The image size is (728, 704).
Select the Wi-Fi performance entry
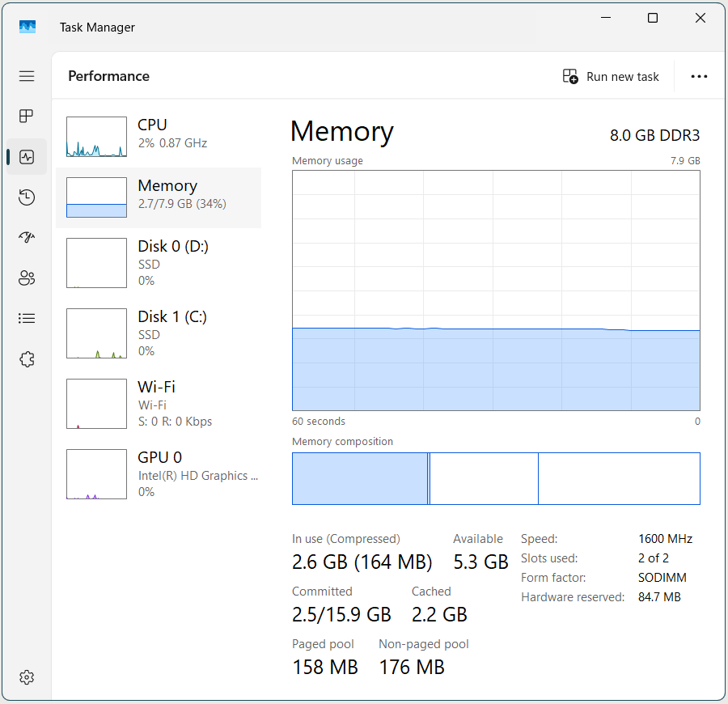(x=159, y=403)
